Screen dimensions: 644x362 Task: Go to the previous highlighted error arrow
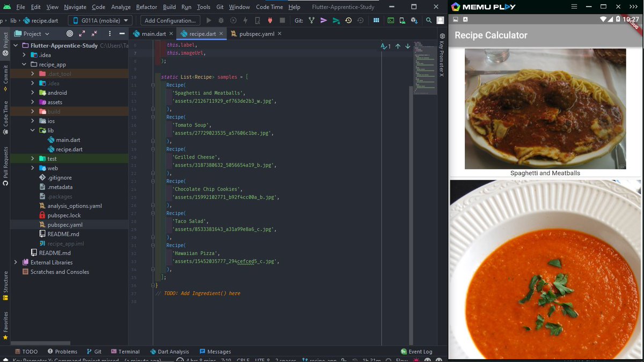tap(398, 46)
